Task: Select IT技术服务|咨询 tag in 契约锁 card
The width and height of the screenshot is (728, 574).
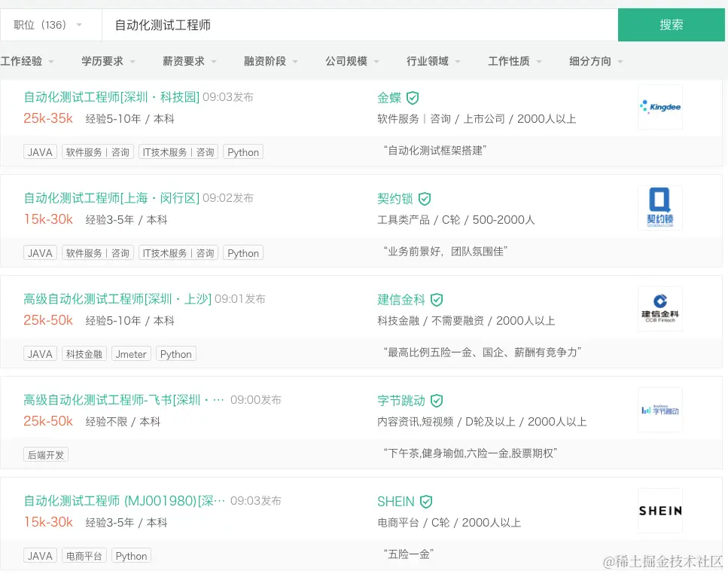Action: pyautogui.click(x=178, y=252)
